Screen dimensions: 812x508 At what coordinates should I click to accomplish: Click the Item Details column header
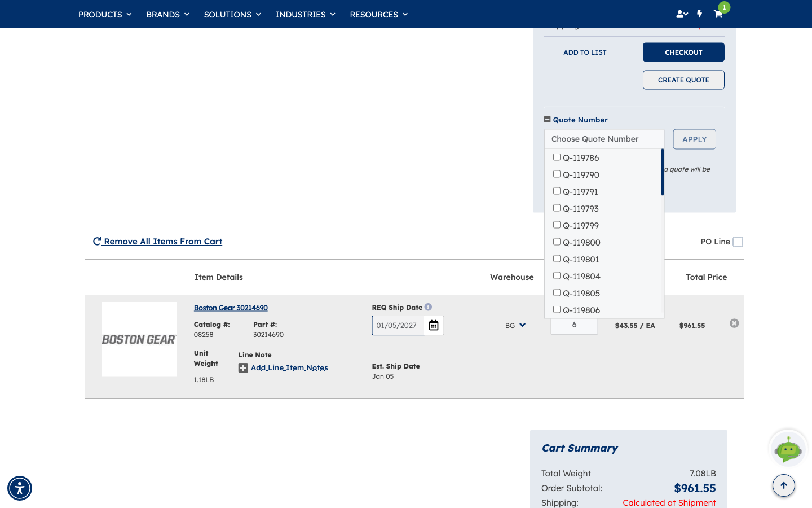[x=219, y=277]
